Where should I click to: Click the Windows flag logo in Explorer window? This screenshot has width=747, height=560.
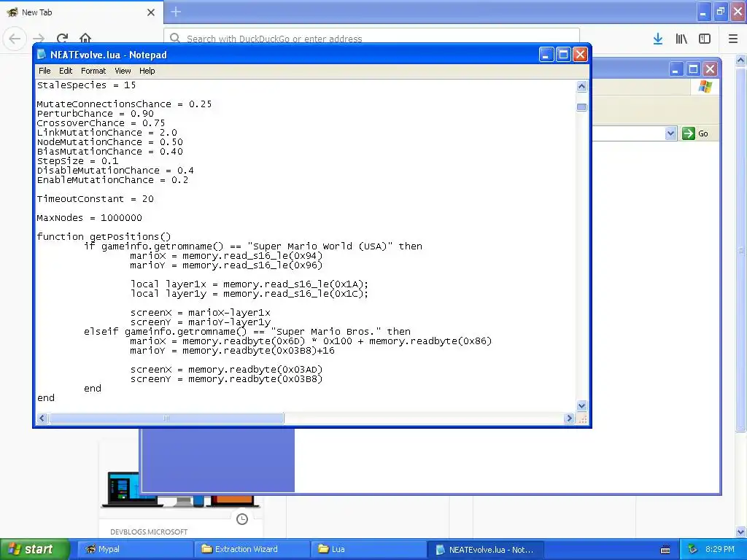click(705, 87)
